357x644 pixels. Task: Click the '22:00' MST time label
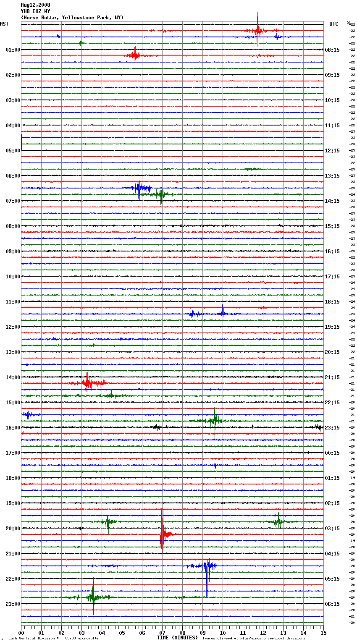tap(13, 579)
